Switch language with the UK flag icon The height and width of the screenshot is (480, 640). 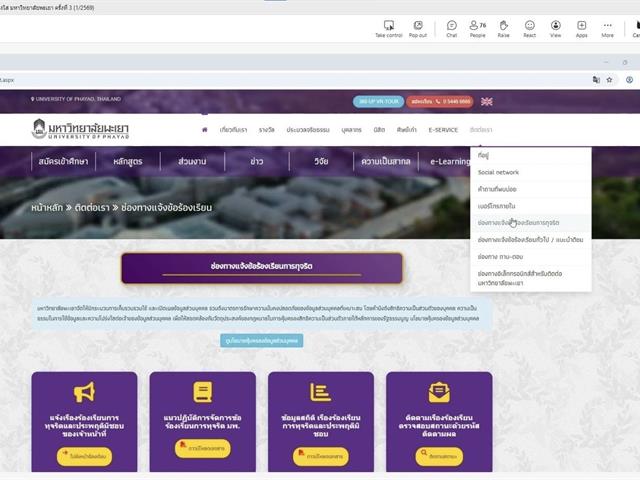click(x=487, y=101)
